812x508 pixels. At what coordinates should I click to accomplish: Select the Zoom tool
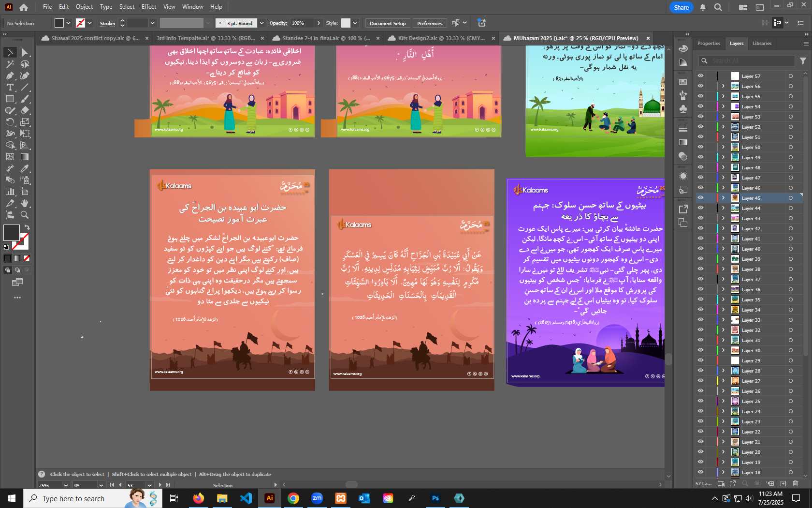[25, 215]
